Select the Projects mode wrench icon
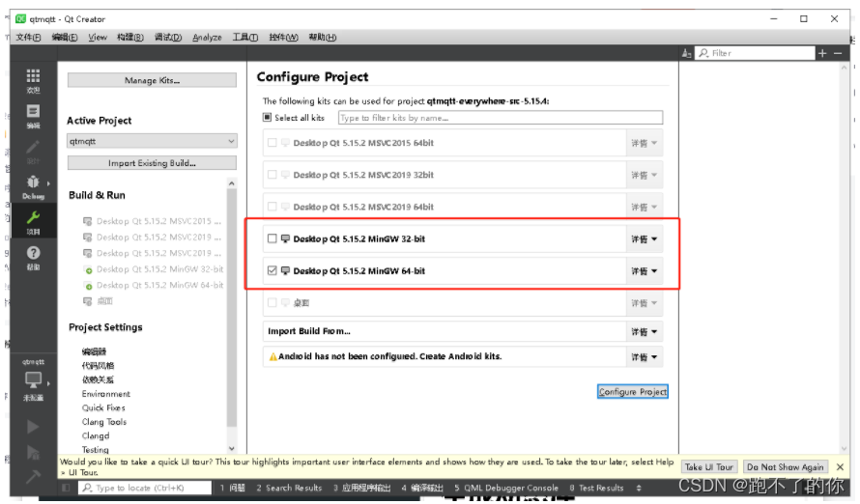860x504 pixels. click(33, 217)
